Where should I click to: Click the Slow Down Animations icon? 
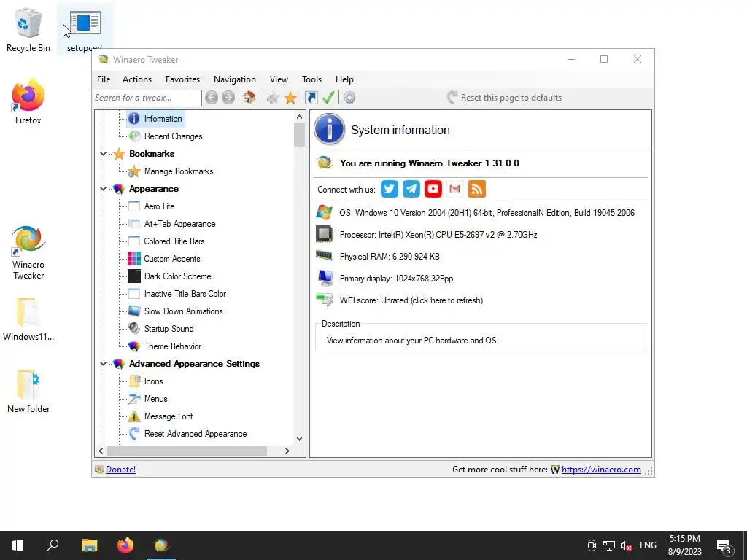click(x=134, y=311)
